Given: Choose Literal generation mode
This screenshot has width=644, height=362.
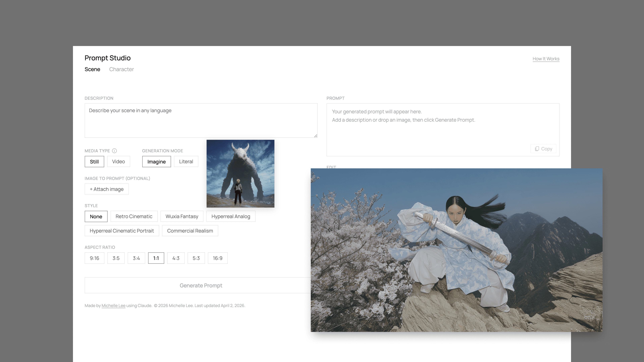Looking at the screenshot, I should (186, 162).
